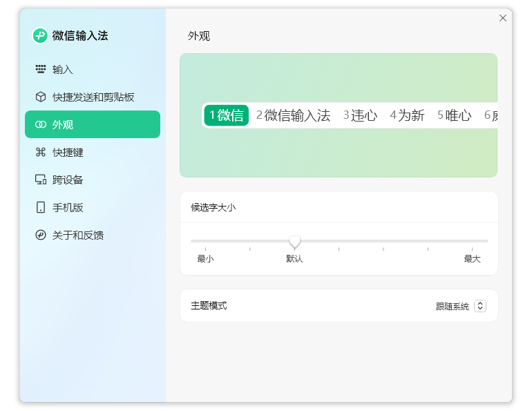The height and width of the screenshot is (411, 532).
Task: Click the cube icon for 快捷发送和剪贴板
Action: point(41,97)
